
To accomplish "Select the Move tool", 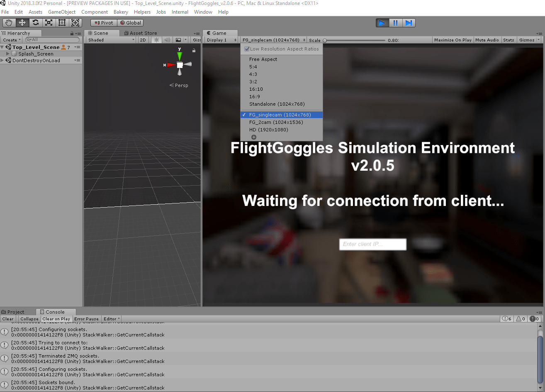I will (22, 22).
